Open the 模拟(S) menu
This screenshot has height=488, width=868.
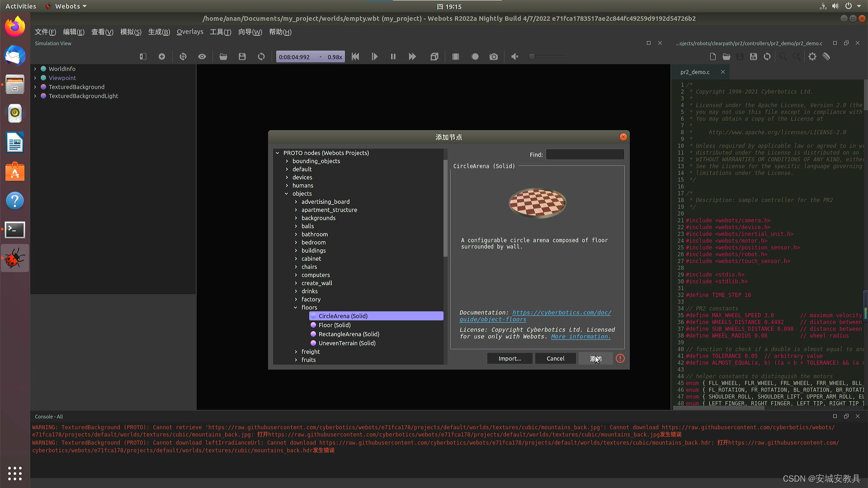pyautogui.click(x=131, y=32)
